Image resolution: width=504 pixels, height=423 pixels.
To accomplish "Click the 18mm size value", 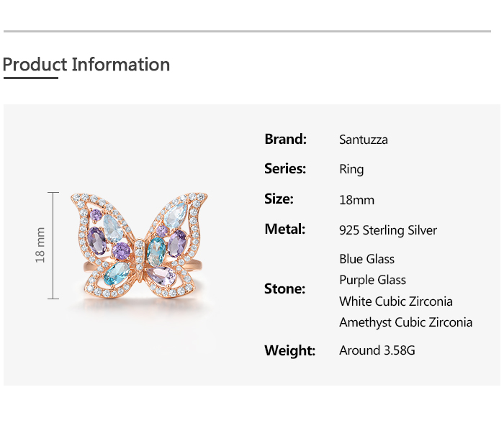I will coord(357,200).
